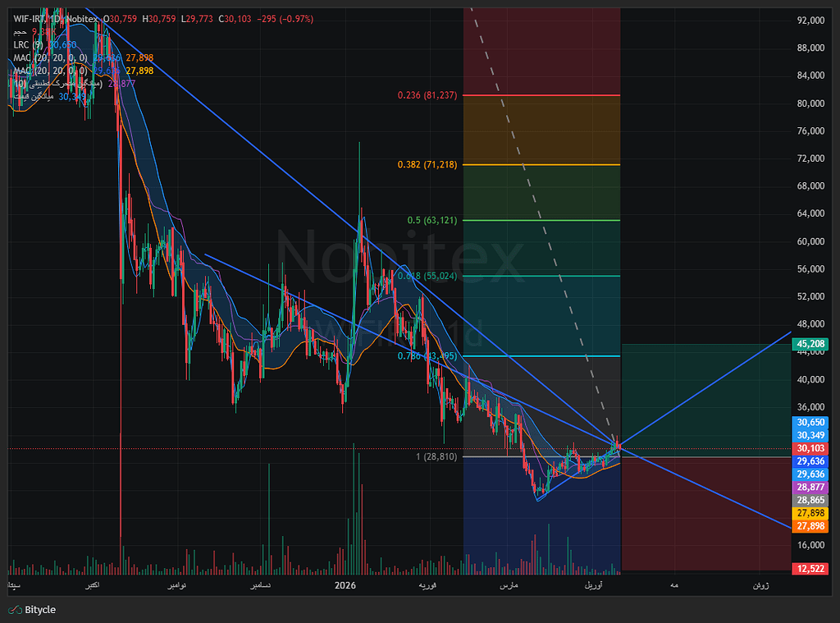
Task: Click the نوامبر label on time axis
Action: (x=176, y=585)
